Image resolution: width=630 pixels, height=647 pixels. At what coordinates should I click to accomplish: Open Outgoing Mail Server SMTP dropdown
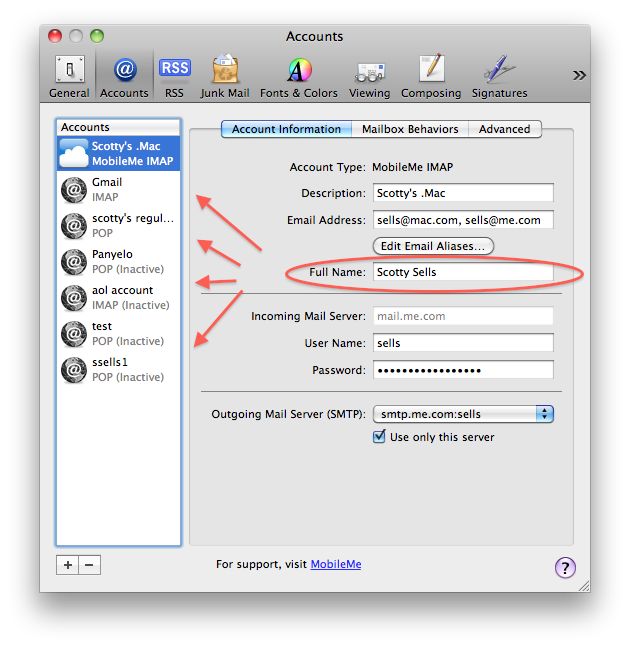(x=463, y=414)
